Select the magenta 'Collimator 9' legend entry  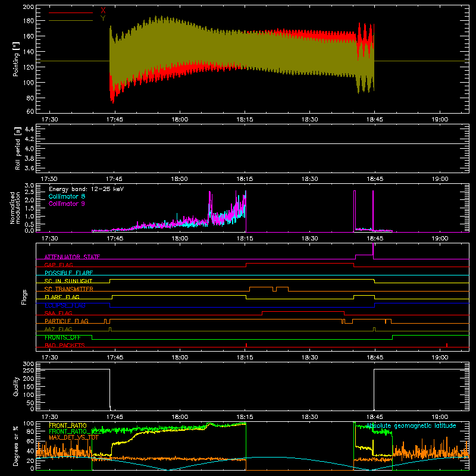coord(67,203)
